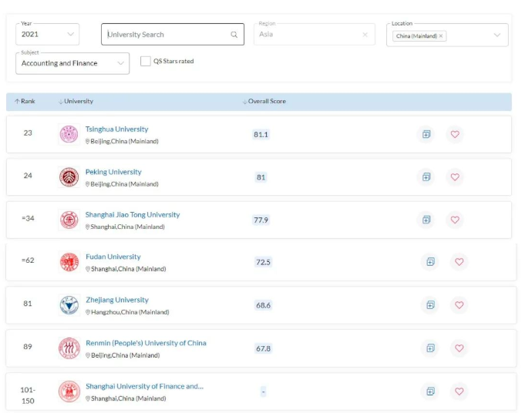Add Tsinghua University to compare list

(x=426, y=134)
